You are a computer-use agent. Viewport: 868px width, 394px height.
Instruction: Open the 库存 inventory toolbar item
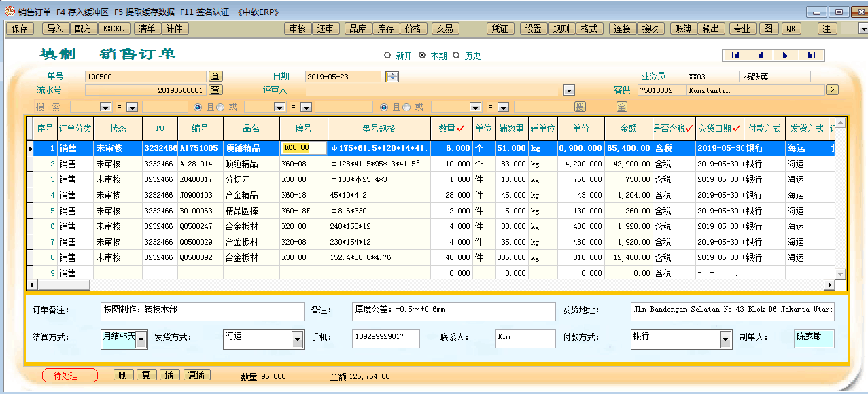pos(385,29)
